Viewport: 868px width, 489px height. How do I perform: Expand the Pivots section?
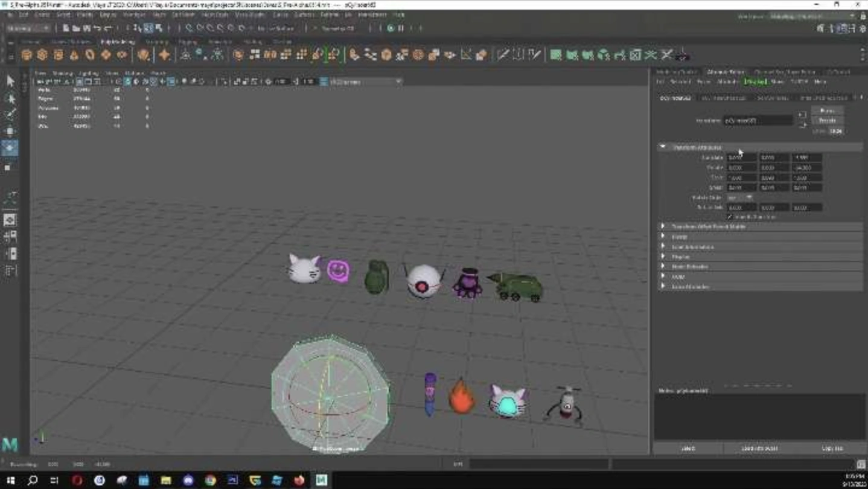tap(761, 237)
